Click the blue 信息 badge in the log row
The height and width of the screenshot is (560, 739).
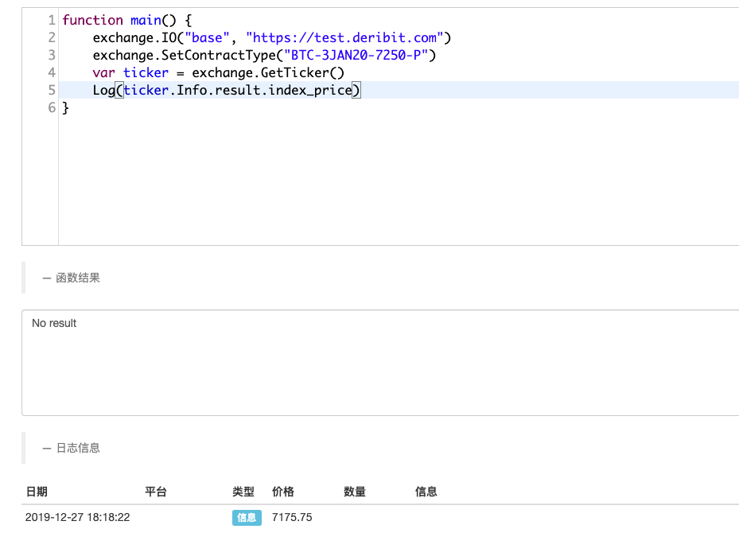(247, 518)
